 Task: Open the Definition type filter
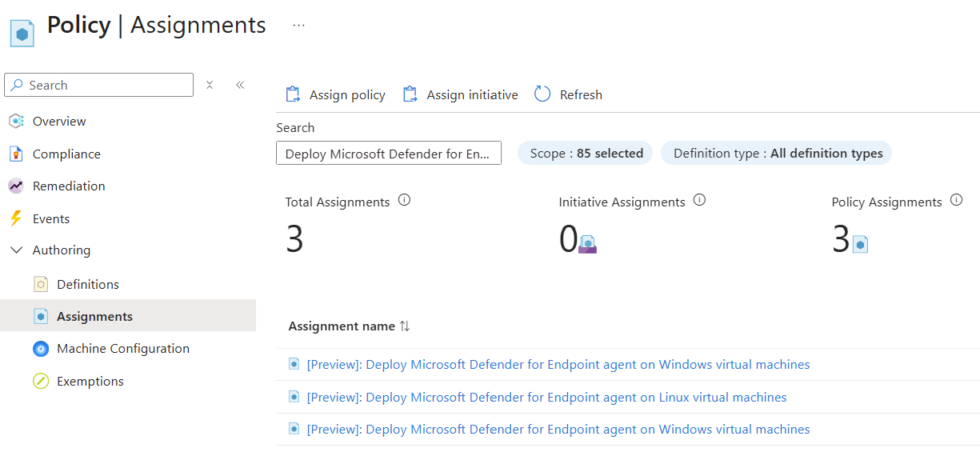click(x=777, y=153)
